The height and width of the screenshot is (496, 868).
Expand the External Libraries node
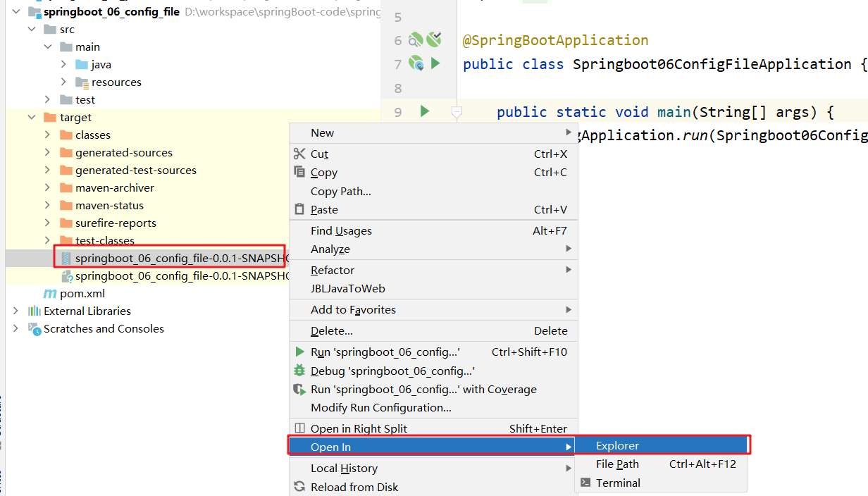click(15, 311)
